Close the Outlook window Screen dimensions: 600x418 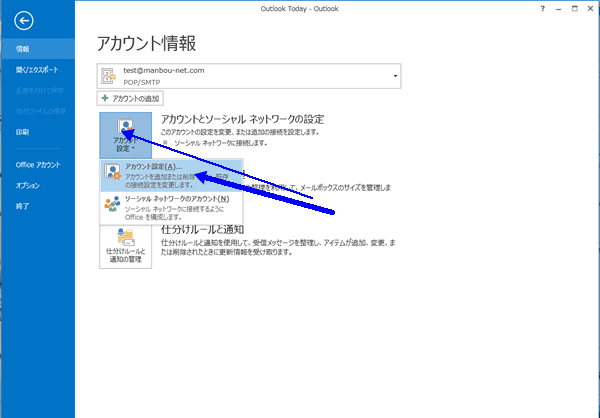pyautogui.click(x=590, y=9)
